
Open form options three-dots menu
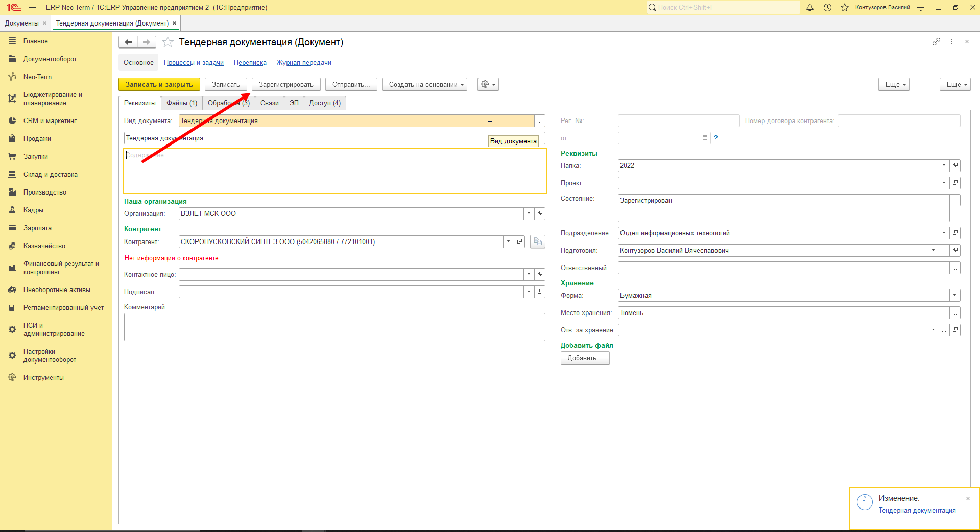click(951, 42)
